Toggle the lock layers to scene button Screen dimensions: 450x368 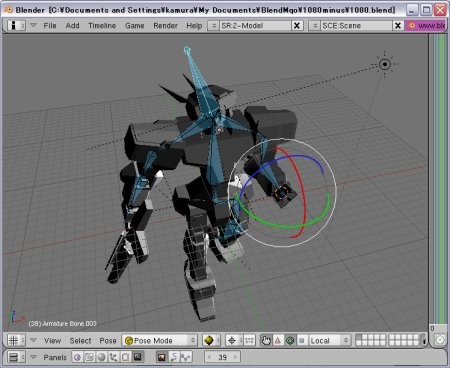[x=424, y=340]
